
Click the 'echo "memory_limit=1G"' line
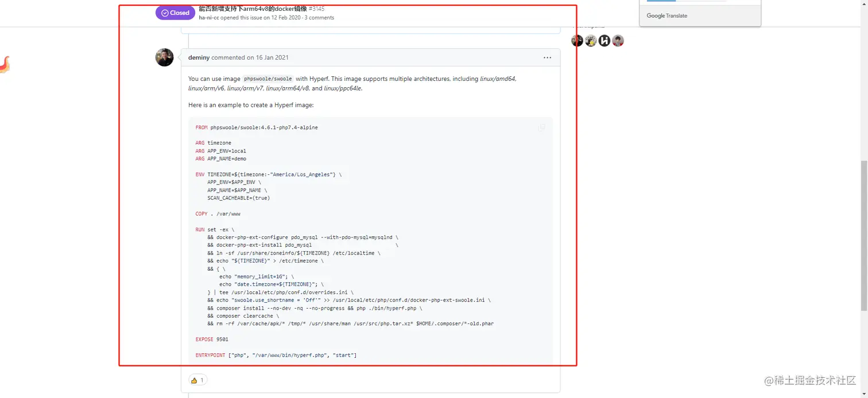pyautogui.click(x=256, y=276)
